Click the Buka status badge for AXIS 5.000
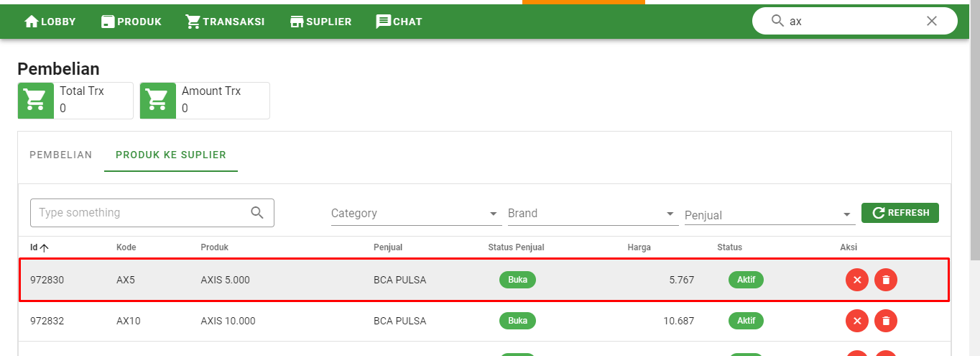 517,280
